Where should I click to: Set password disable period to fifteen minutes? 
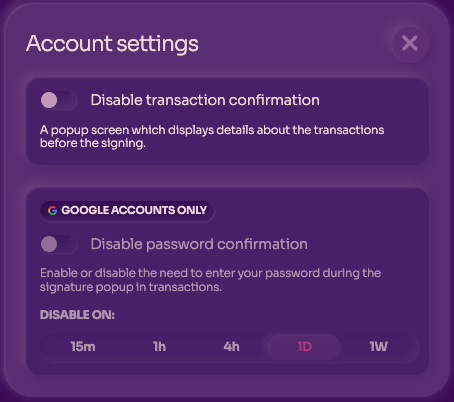tap(83, 347)
